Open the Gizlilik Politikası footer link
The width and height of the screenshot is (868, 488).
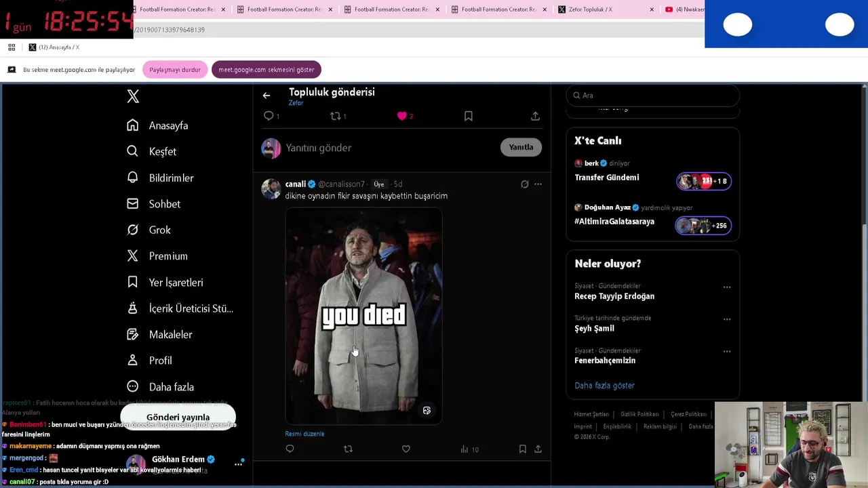(639, 414)
